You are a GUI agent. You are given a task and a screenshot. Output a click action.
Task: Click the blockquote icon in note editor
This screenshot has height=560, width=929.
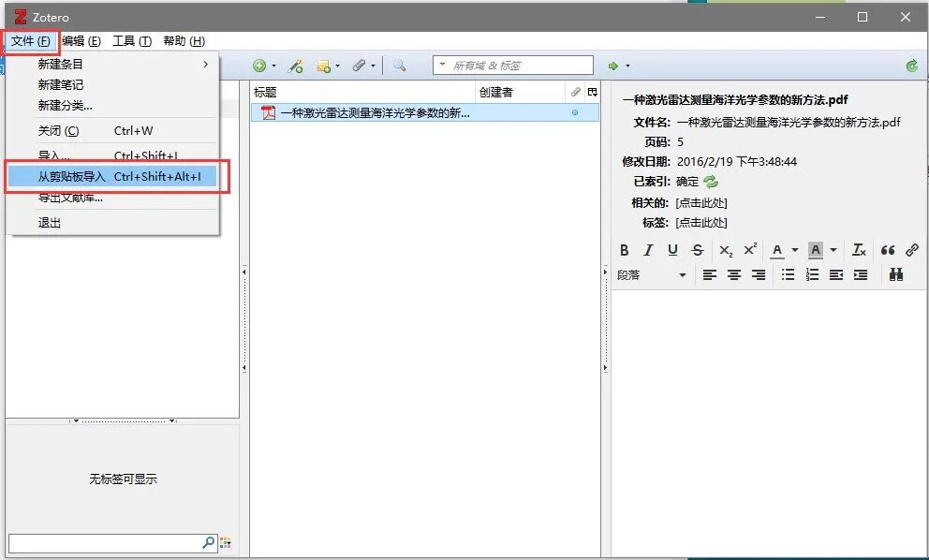(888, 250)
